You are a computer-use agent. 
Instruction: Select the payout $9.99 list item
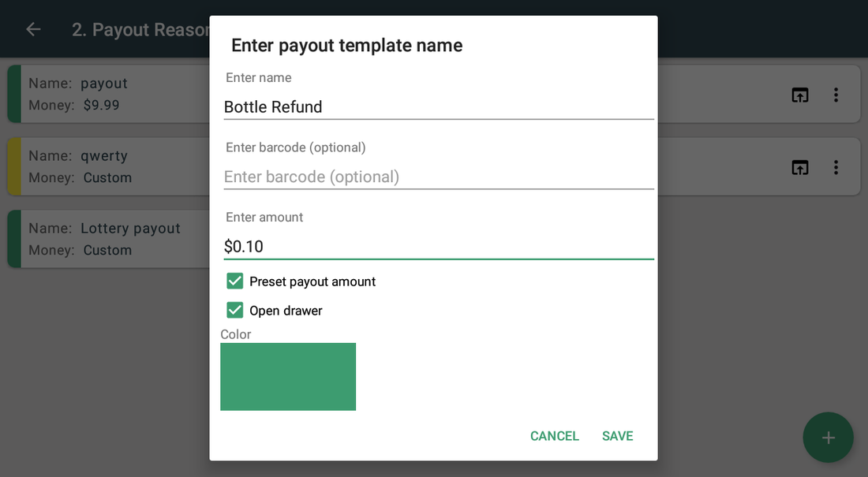click(109, 94)
